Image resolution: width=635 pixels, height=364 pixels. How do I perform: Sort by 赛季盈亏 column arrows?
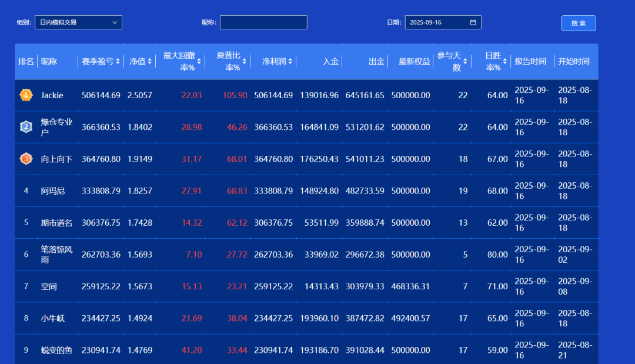tap(118, 62)
